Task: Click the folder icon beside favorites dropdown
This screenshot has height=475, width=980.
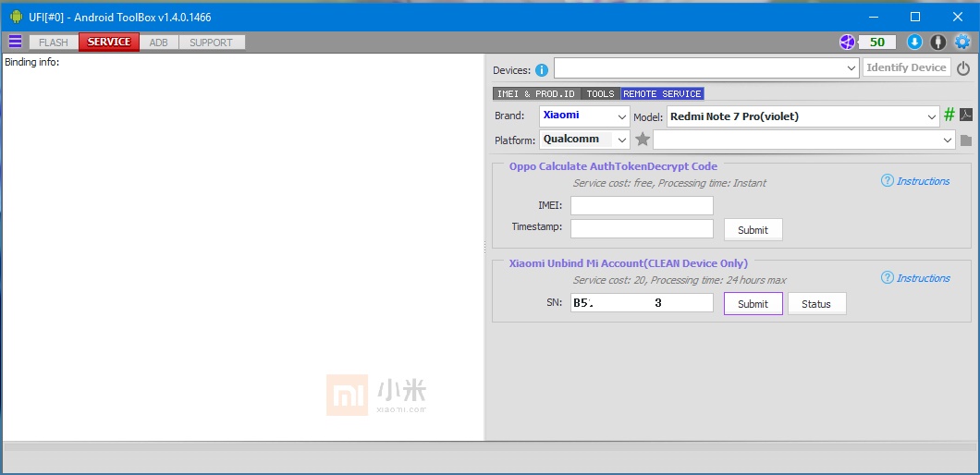Action: click(x=965, y=140)
